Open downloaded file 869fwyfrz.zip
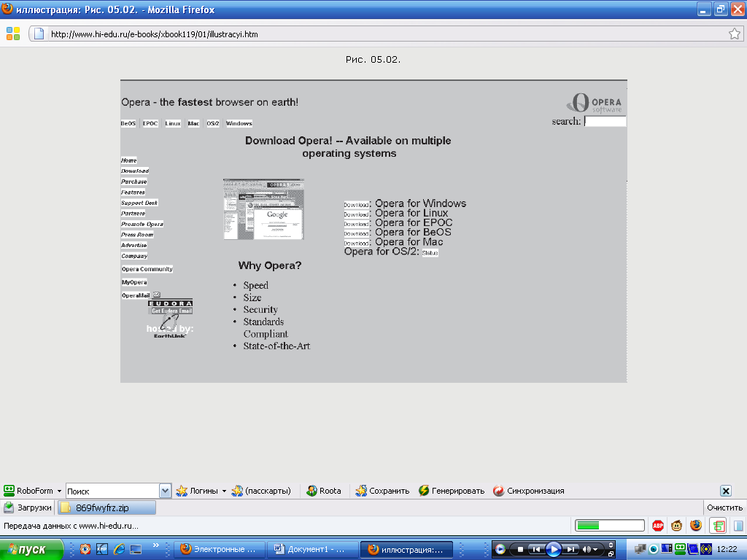 (x=107, y=507)
